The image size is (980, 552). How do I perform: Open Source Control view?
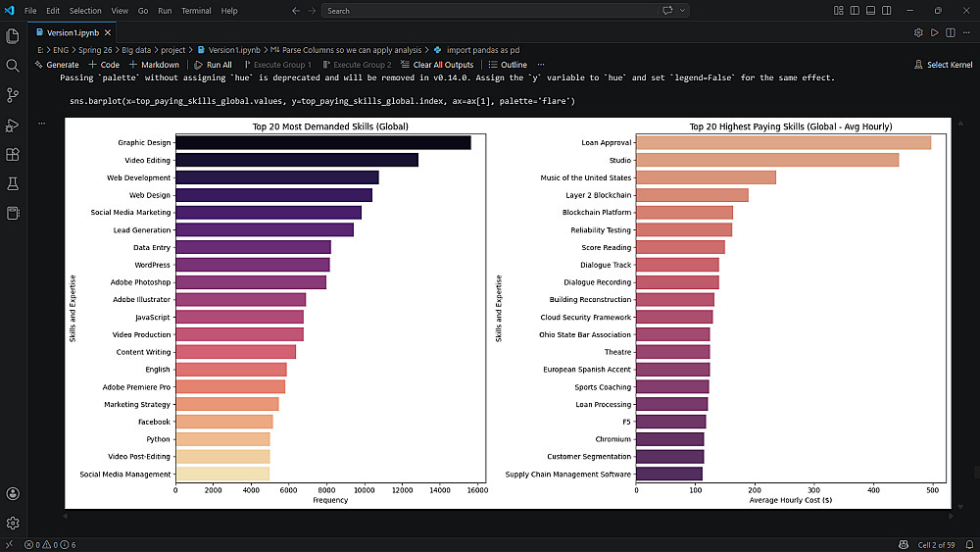tap(13, 95)
